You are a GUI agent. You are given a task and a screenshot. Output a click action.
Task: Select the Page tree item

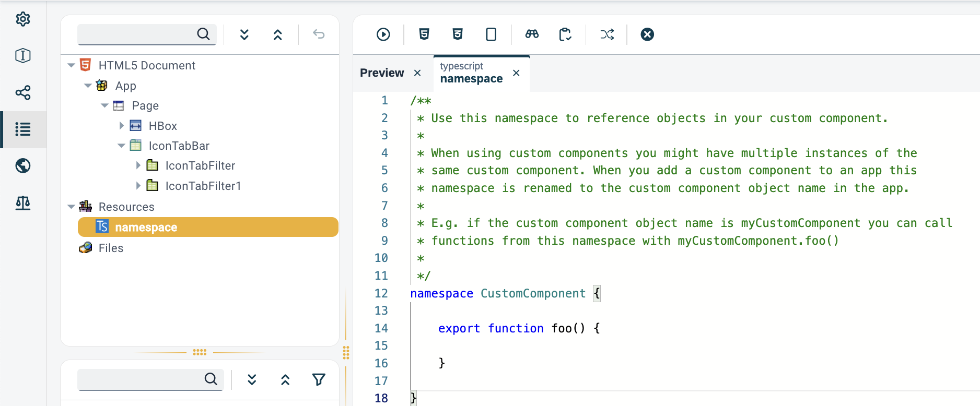pyautogui.click(x=145, y=105)
